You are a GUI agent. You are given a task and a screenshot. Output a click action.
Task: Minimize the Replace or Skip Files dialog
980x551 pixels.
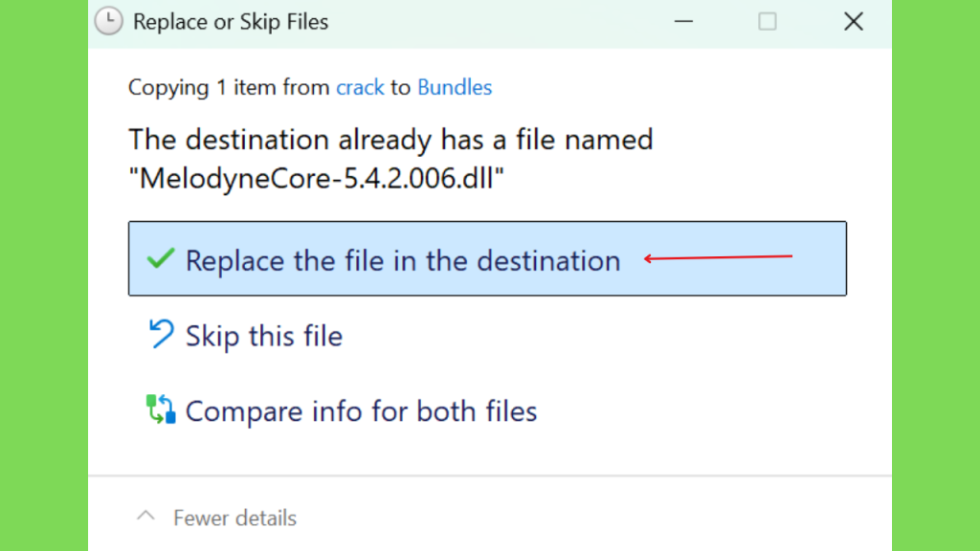click(x=683, y=21)
